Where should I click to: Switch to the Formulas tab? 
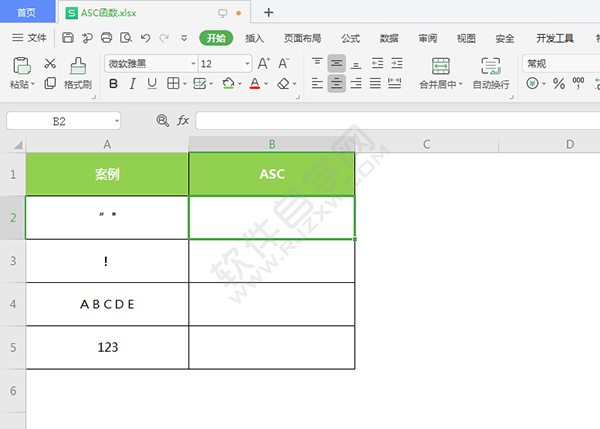[x=351, y=38]
